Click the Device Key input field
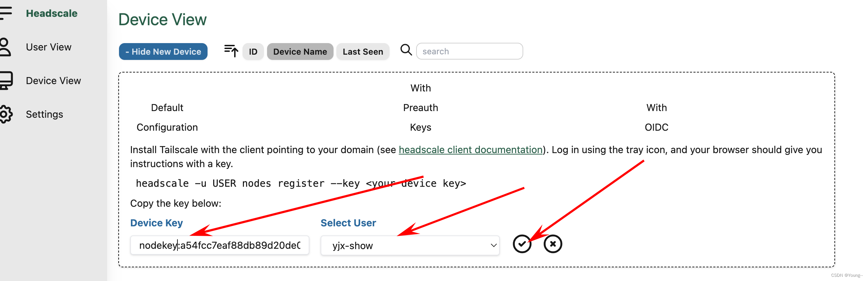The image size is (868, 281). [220, 245]
